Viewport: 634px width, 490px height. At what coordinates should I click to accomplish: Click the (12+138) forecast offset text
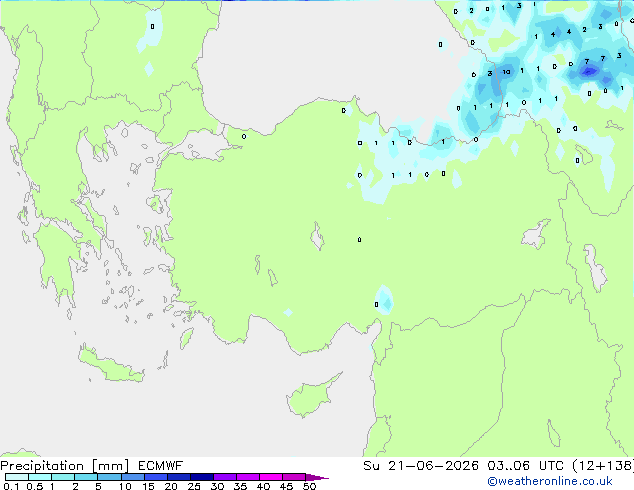point(603,466)
